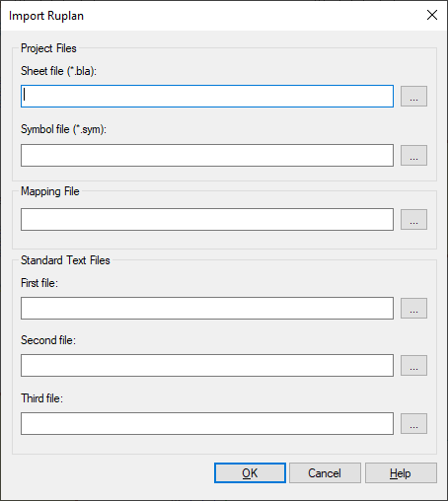Focus the Third file input field
Image resolution: width=448 pixels, height=501 pixels.
pyautogui.click(x=207, y=423)
